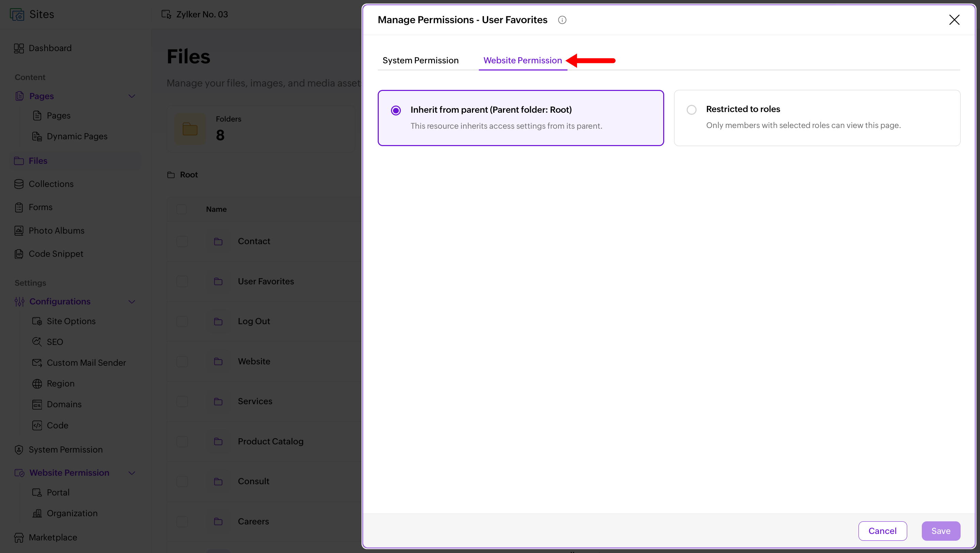
Task: Open the Services folder row
Action: click(264, 401)
